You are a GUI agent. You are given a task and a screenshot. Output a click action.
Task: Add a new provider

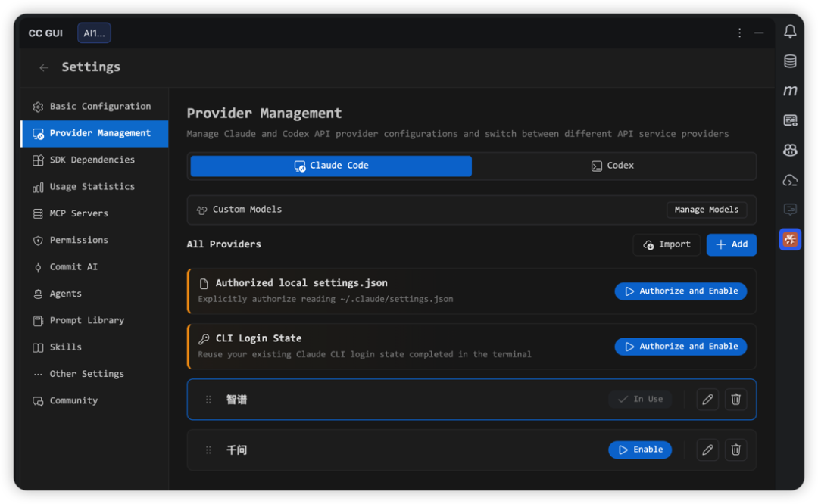point(732,244)
